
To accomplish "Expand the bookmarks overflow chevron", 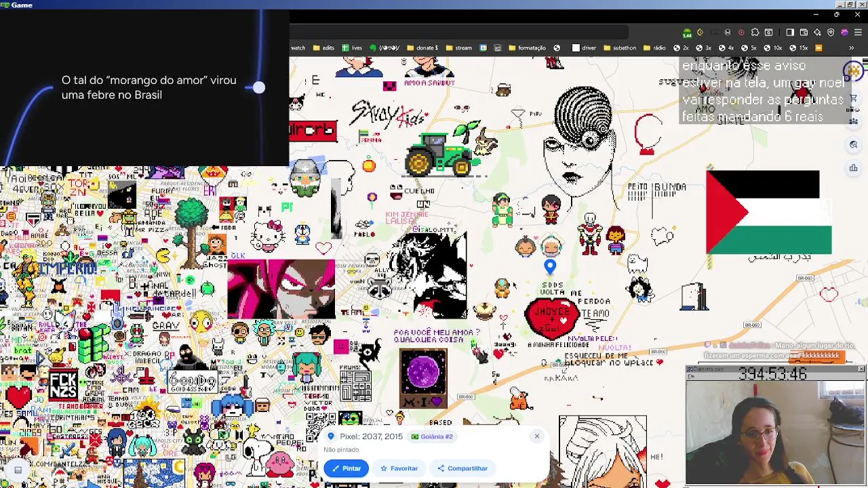I will pyautogui.click(x=851, y=48).
